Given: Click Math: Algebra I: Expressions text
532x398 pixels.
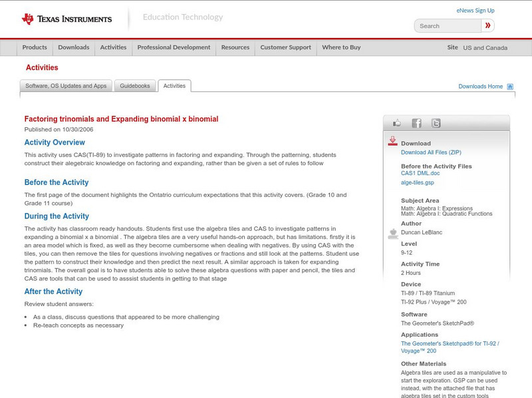Looking at the screenshot, I should 437,208.
